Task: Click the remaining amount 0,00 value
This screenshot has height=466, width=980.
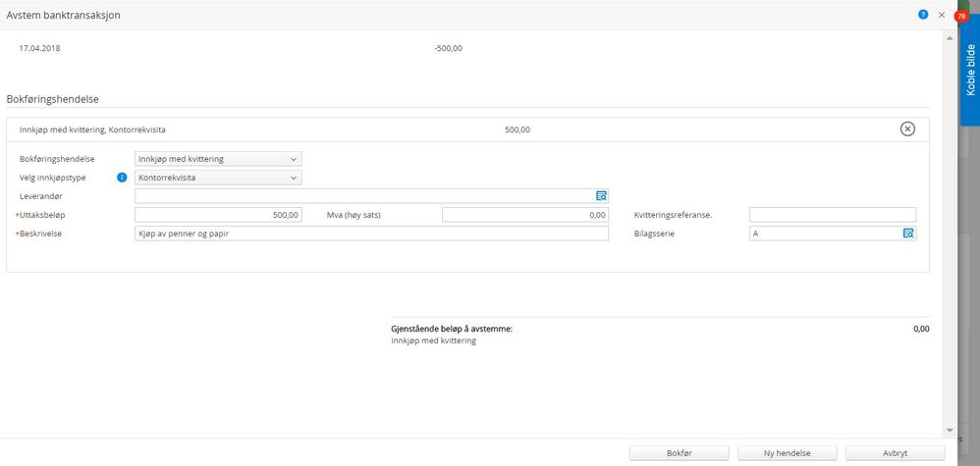Action: [x=921, y=330]
